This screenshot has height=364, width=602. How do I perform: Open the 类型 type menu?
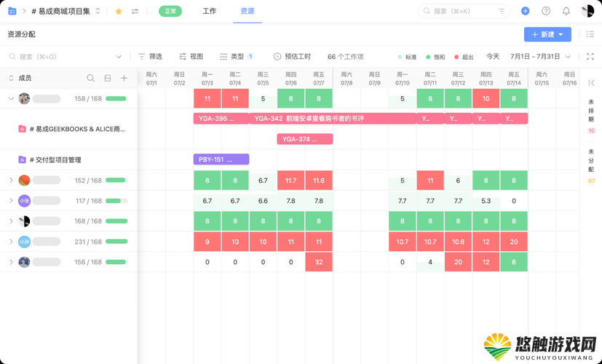point(237,57)
